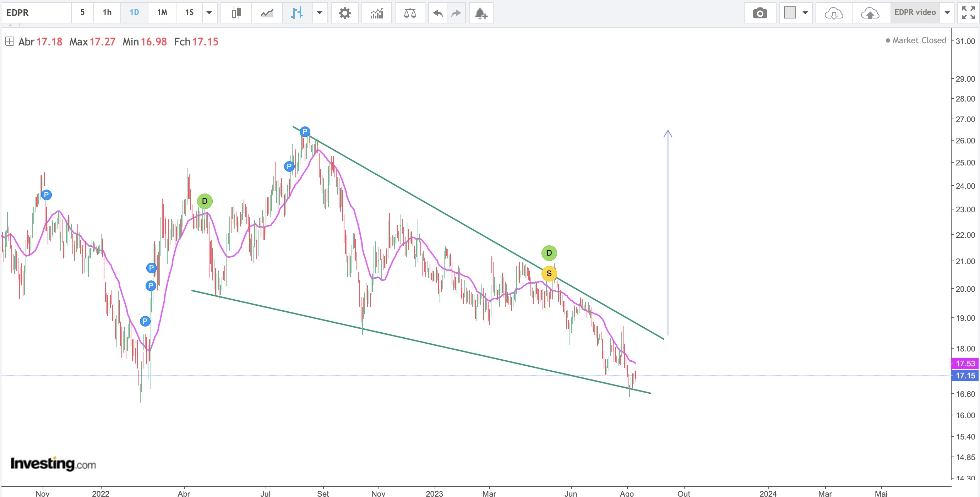Undo the last chart action
Viewport: 980px width, 497px height.
pos(437,13)
